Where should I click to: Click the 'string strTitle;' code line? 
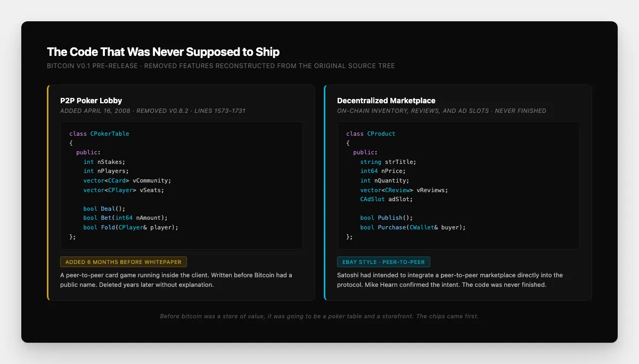point(388,162)
